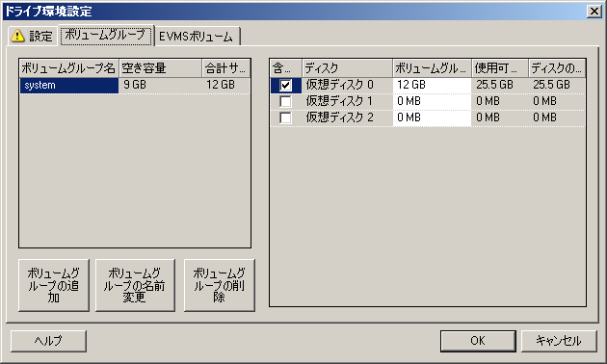Check the 仮想ディスク 1 checkbox
Screen dimensions: 607x364
(x=285, y=101)
